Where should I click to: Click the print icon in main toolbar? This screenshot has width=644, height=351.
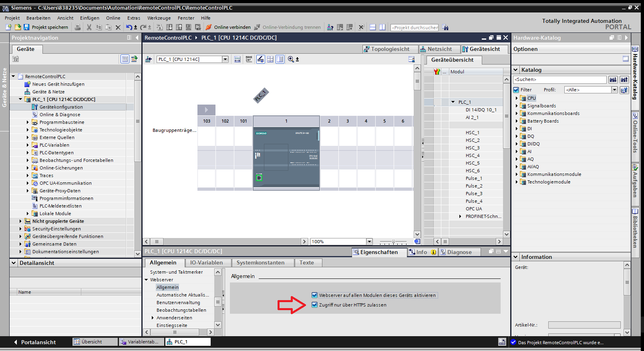(78, 27)
